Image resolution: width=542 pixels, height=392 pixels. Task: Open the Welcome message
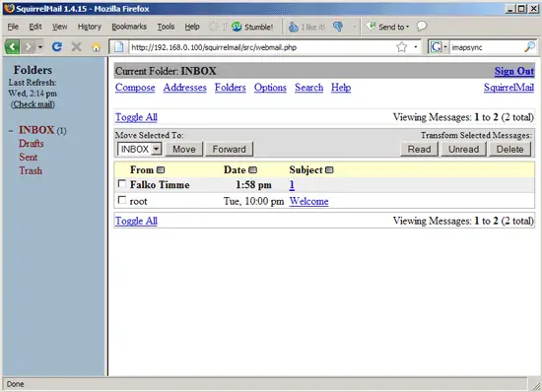click(x=308, y=201)
